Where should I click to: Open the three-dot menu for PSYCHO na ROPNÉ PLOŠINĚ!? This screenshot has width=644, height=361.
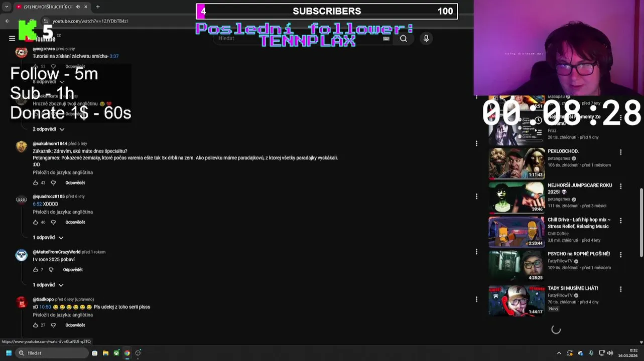[620, 255]
